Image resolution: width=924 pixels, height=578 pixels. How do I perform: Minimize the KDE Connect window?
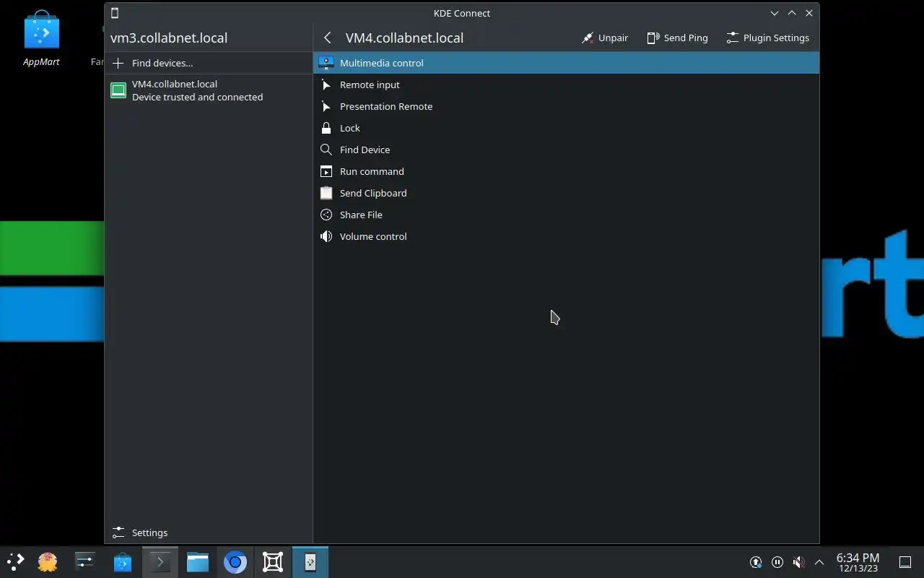coord(775,13)
